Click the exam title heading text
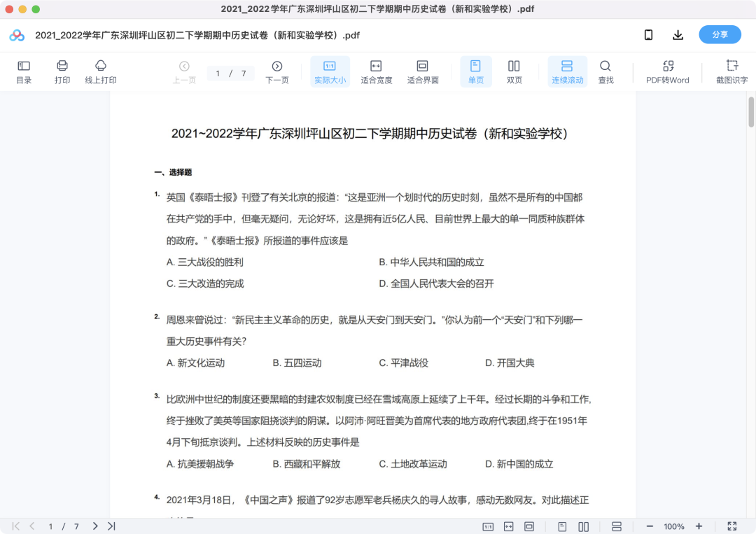Image resolution: width=756 pixels, height=534 pixels. 370,134
